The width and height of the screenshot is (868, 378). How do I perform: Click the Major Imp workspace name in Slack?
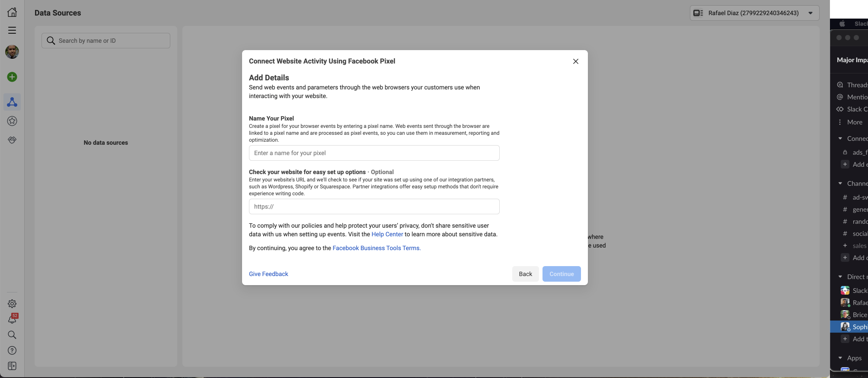(852, 60)
